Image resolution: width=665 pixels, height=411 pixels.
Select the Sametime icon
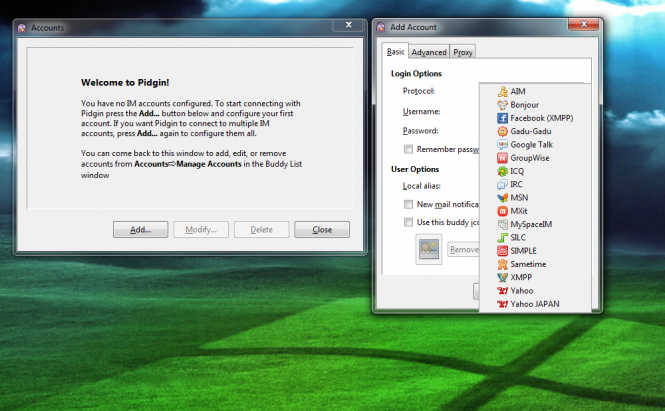click(503, 264)
